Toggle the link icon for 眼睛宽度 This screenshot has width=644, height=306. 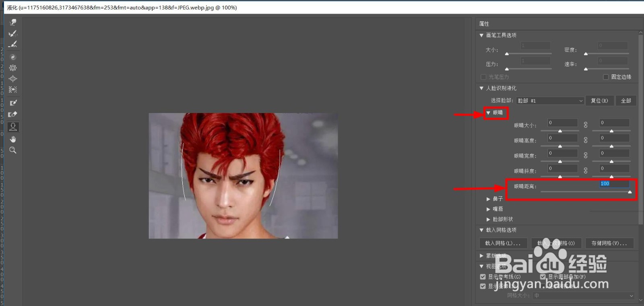pos(586,156)
